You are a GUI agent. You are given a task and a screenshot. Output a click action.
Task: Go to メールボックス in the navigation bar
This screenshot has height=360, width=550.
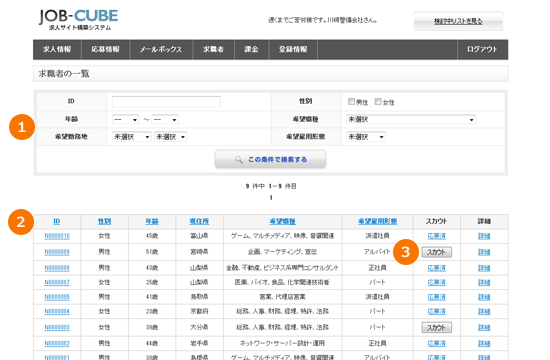161,49
